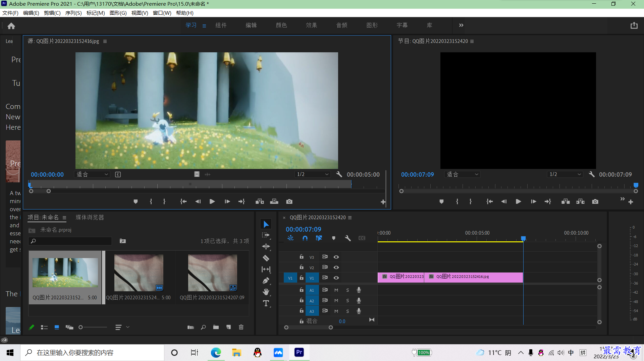Toggle V3 track output eye
This screenshot has width=644, height=361.
(336, 257)
